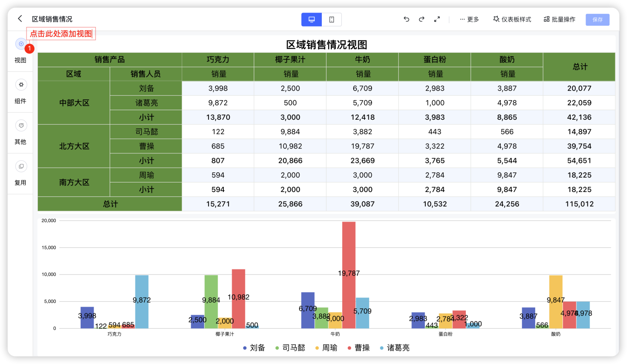This screenshot has width=627, height=364.
Task: Toggle 司马懿 series in chart legend
Action: [290, 348]
